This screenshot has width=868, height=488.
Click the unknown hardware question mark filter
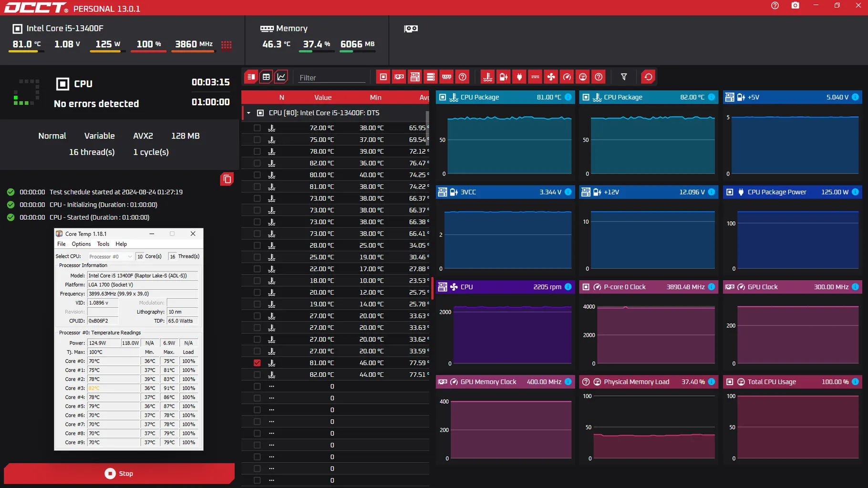pos(462,77)
